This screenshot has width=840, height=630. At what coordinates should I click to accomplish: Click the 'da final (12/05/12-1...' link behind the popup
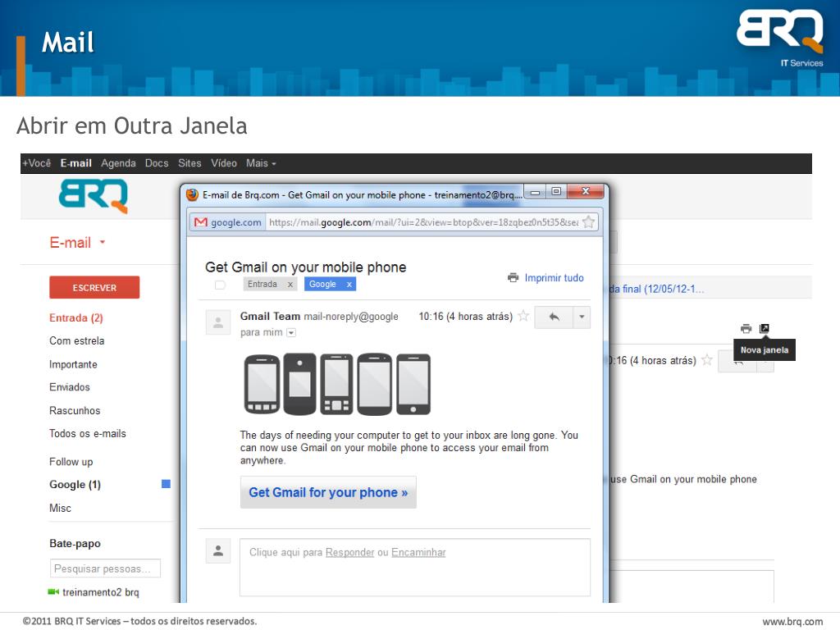point(656,289)
